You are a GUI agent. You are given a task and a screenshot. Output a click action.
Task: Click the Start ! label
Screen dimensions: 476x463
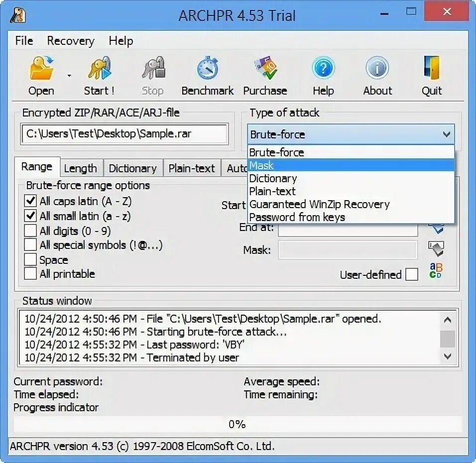coord(99,91)
